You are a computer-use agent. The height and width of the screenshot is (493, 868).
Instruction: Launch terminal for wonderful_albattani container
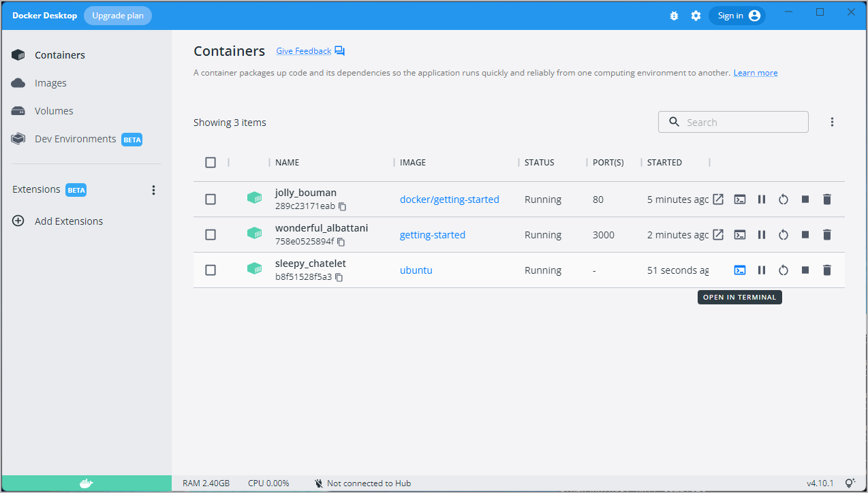tap(740, 235)
